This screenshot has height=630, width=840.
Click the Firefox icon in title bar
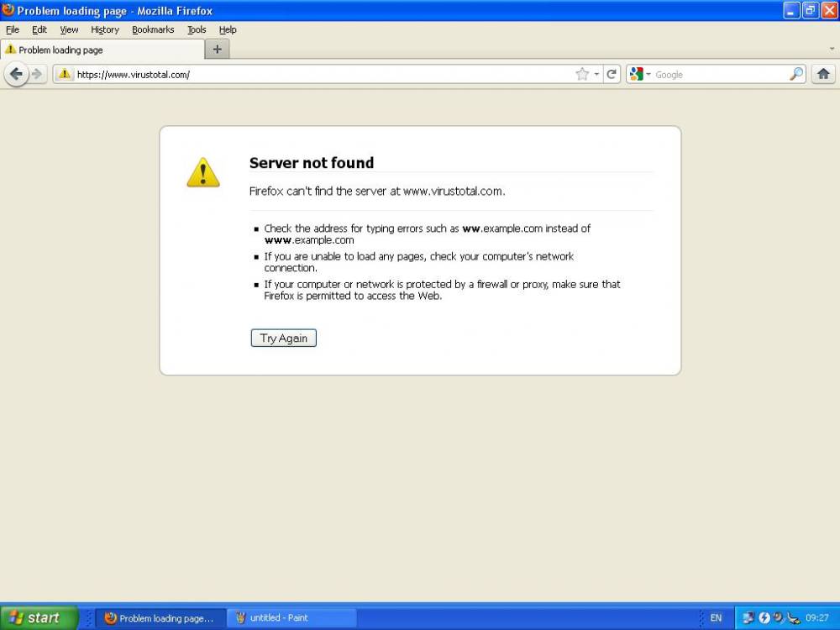(8, 10)
